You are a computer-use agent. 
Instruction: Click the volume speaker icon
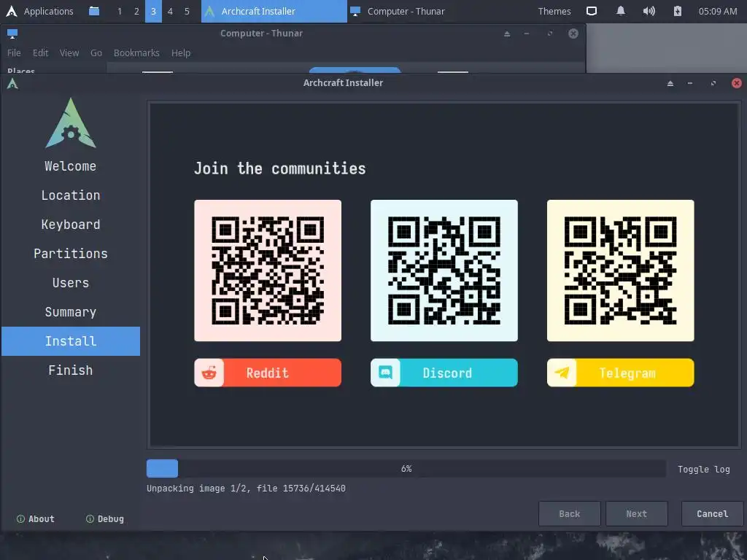(649, 11)
